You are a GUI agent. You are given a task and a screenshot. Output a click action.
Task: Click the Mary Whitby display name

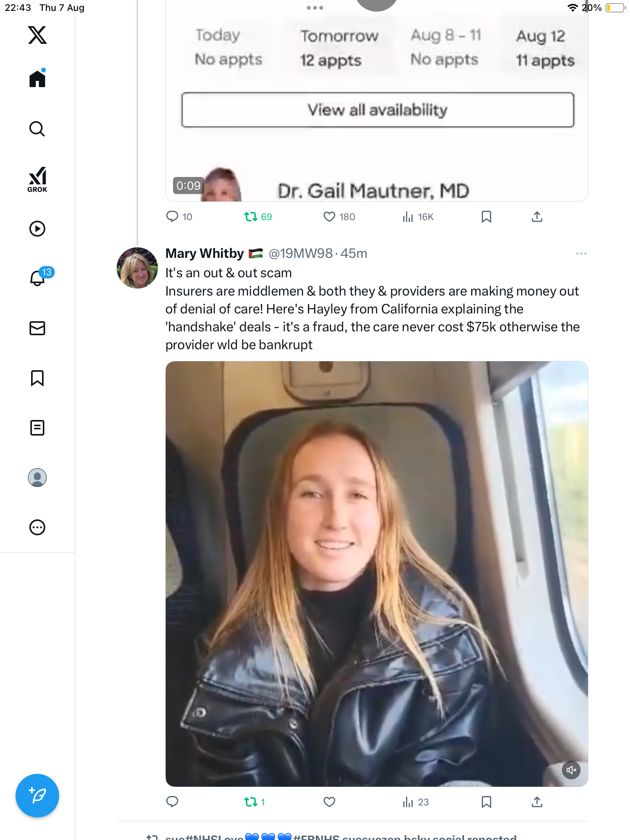205,254
